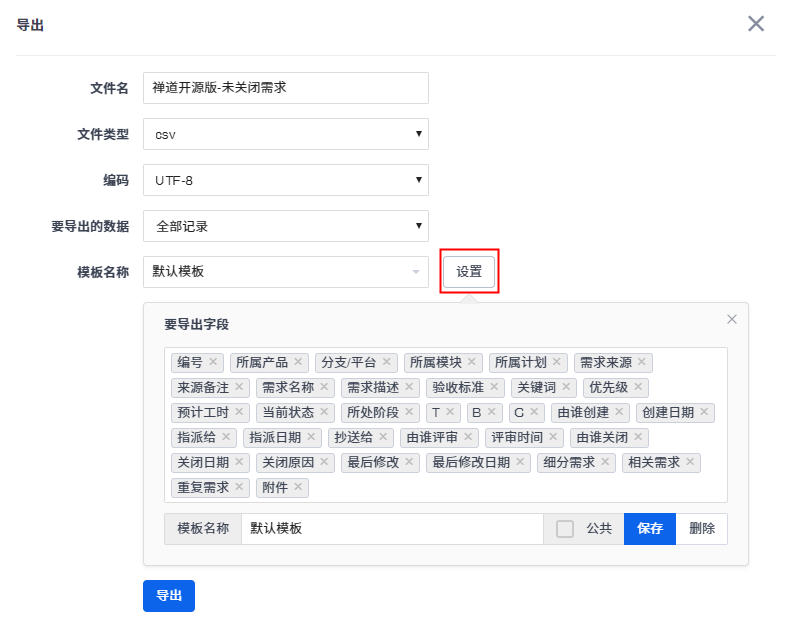791x636 pixels.
Task: Enable the 公共 checkbox
Action: coord(565,529)
